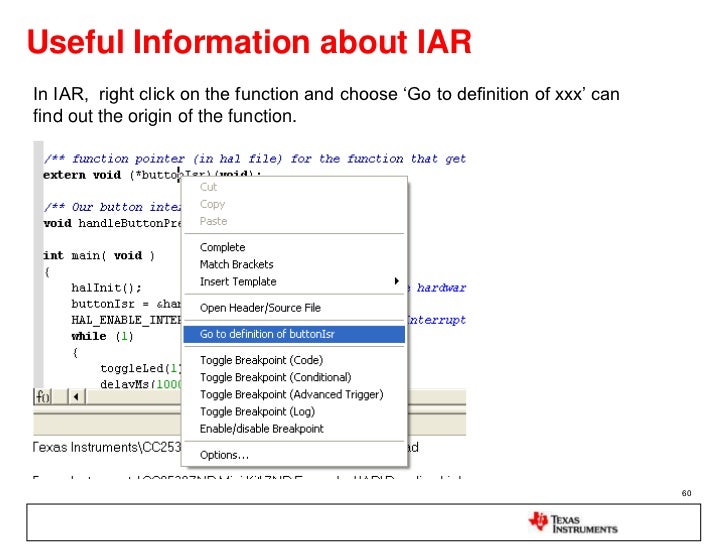Click the f() function list icon
Screen dimensions: 728x546
pyautogui.click(x=43, y=397)
